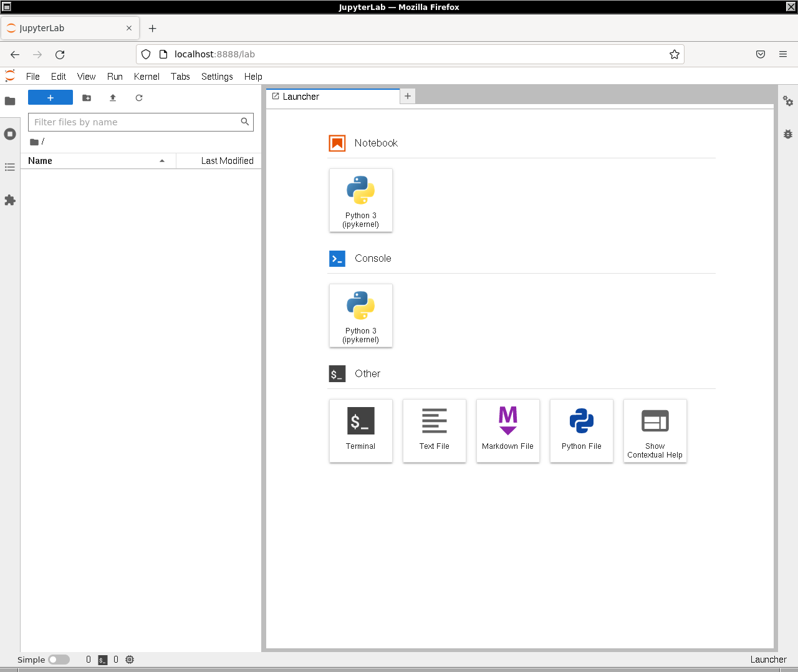Open Running Terminals and Kernels panel
The height and width of the screenshot is (672, 798).
(10, 134)
